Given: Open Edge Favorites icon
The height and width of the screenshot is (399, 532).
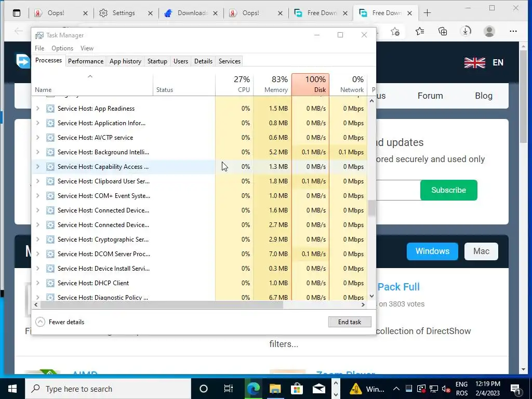Looking at the screenshot, I should (x=420, y=31).
